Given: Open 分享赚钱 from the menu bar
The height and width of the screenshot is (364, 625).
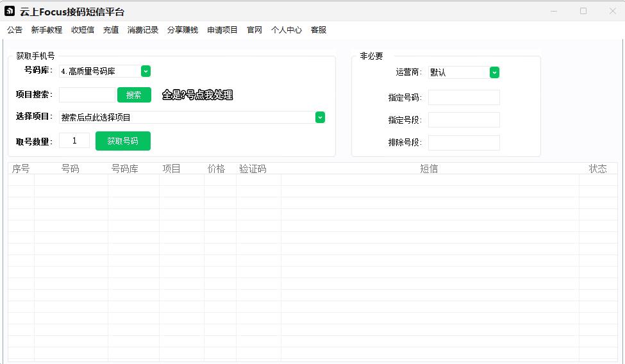Looking at the screenshot, I should click(183, 30).
